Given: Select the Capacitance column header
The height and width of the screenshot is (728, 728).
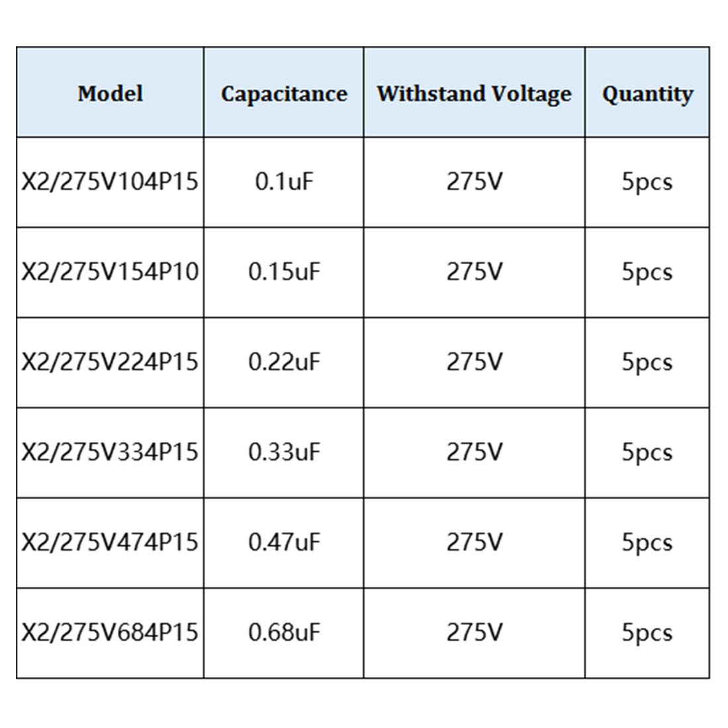Looking at the screenshot, I should (x=284, y=93).
